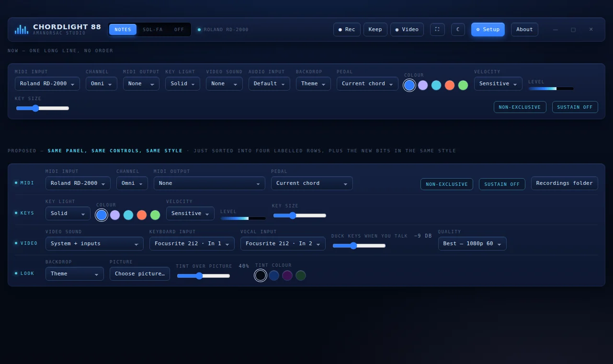613x364 pixels.
Task: Expand the Video Sound 'System + inputs' dropdown
Action: click(x=94, y=244)
